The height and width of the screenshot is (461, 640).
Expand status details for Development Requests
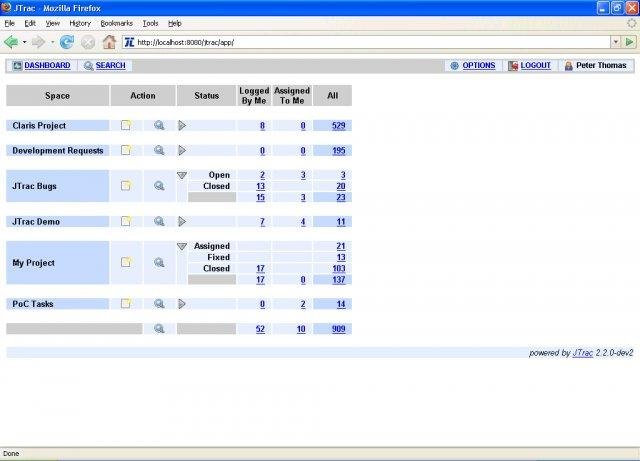182,150
